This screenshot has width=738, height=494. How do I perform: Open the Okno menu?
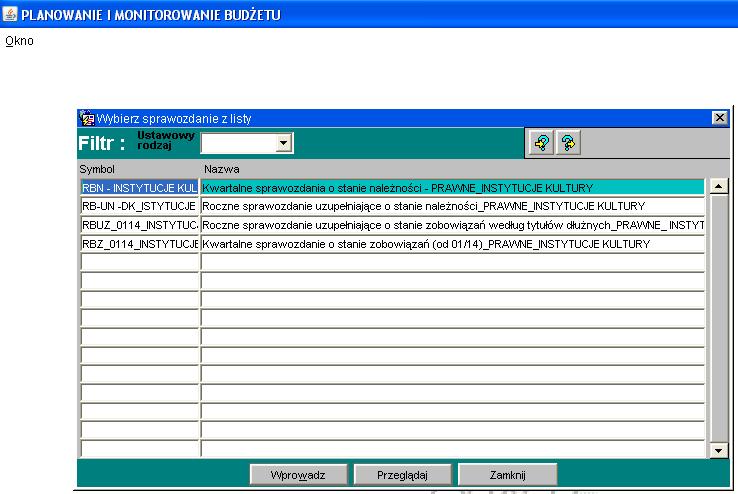tap(19, 41)
